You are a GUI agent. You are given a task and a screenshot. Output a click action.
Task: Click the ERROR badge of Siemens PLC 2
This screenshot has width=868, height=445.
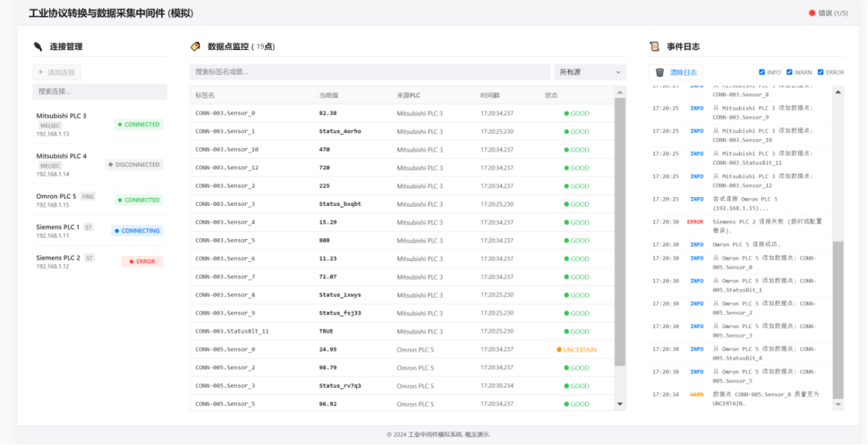coord(142,261)
